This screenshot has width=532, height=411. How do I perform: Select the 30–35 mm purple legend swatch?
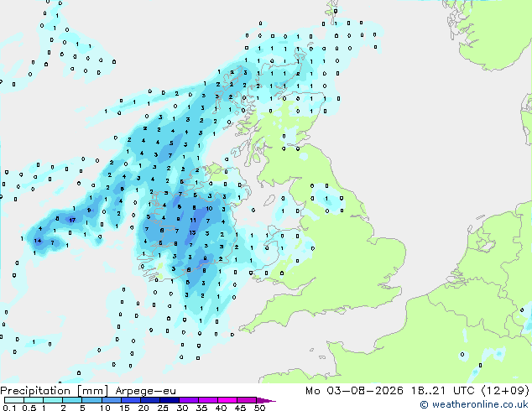(x=189, y=400)
